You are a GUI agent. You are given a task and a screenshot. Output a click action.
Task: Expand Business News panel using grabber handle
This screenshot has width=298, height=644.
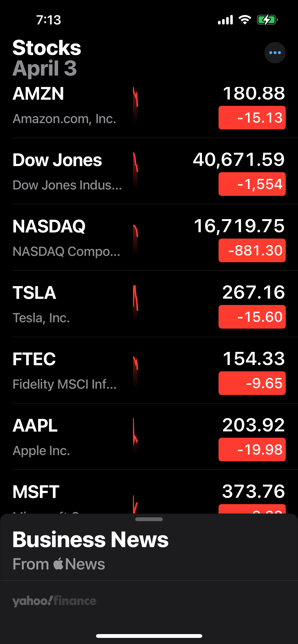pos(149,519)
